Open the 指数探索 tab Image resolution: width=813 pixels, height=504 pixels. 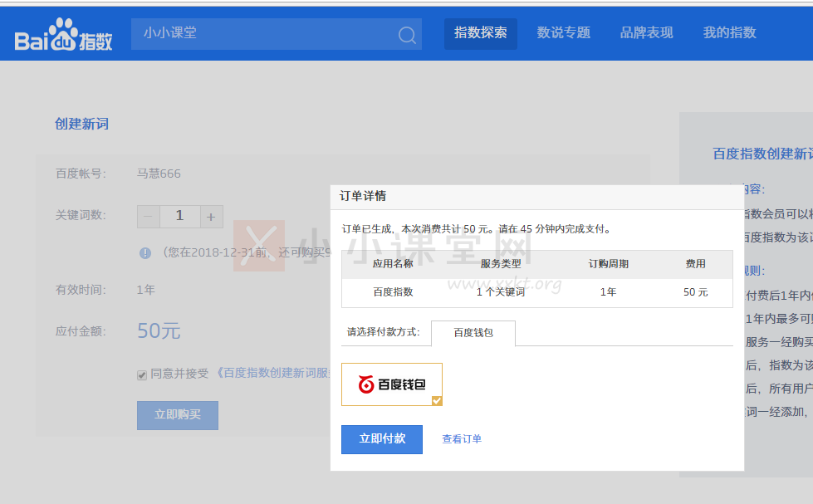coord(481,34)
